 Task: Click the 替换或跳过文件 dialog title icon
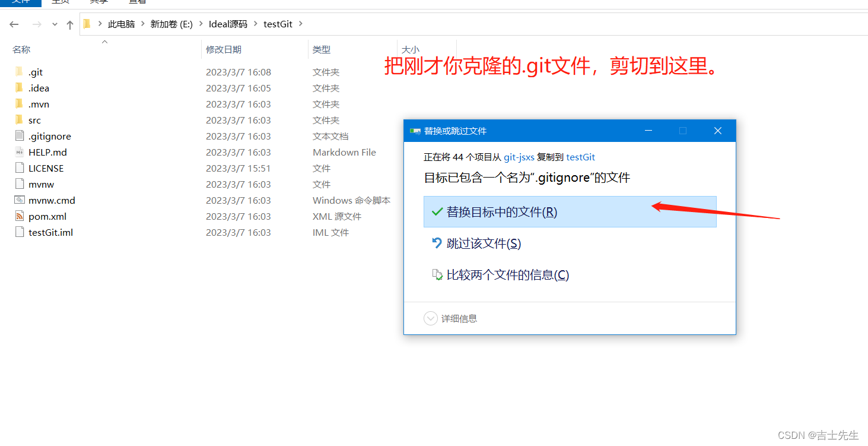point(415,131)
